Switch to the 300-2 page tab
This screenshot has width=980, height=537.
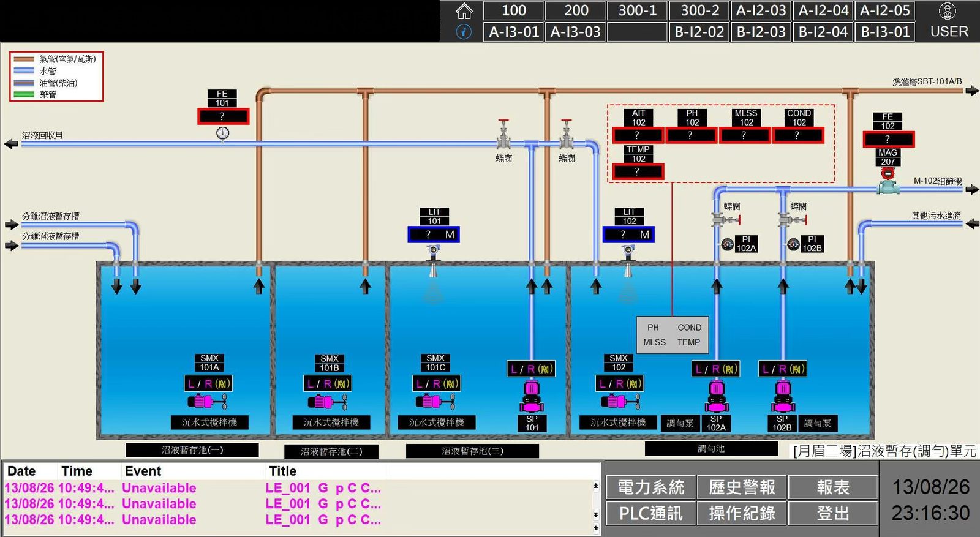point(699,10)
